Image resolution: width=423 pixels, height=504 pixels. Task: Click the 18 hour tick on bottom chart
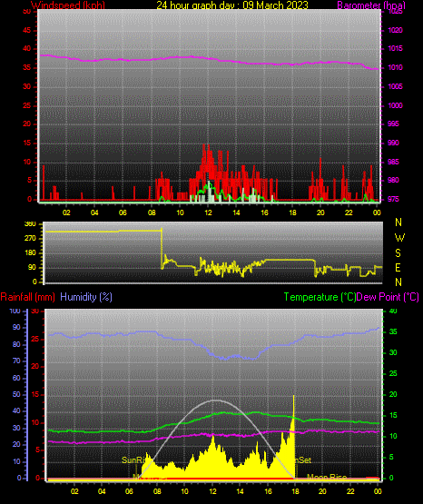[x=295, y=491]
